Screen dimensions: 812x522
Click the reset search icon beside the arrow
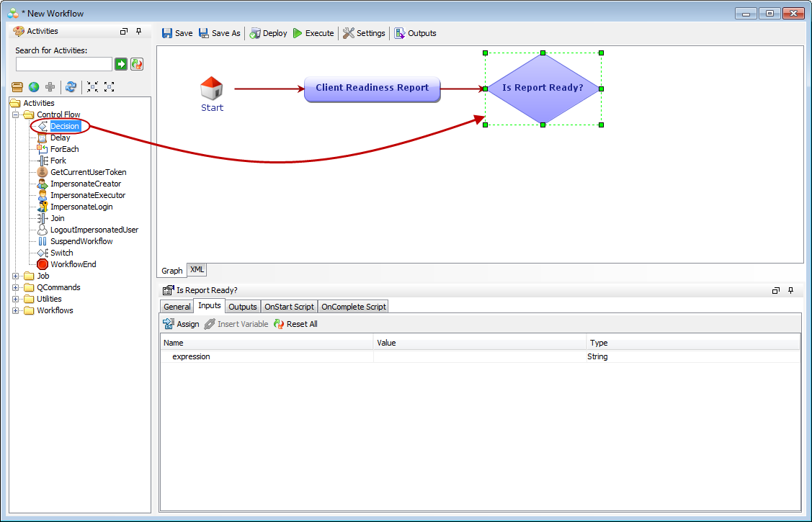(137, 64)
